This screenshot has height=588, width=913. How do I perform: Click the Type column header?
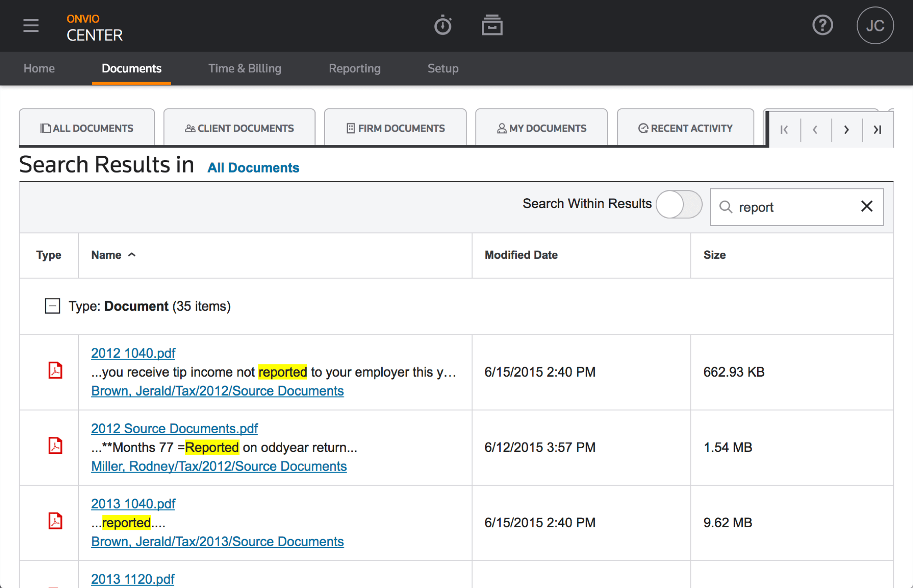click(x=48, y=255)
